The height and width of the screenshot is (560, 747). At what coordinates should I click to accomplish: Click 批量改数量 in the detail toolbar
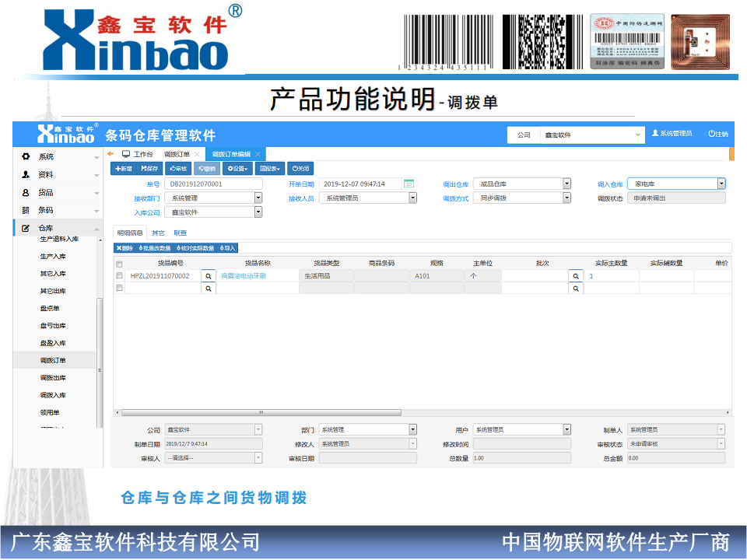(x=155, y=248)
